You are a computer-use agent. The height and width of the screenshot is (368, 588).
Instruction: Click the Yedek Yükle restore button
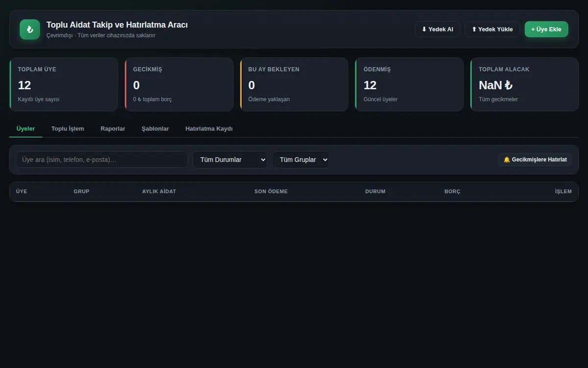tap(492, 29)
